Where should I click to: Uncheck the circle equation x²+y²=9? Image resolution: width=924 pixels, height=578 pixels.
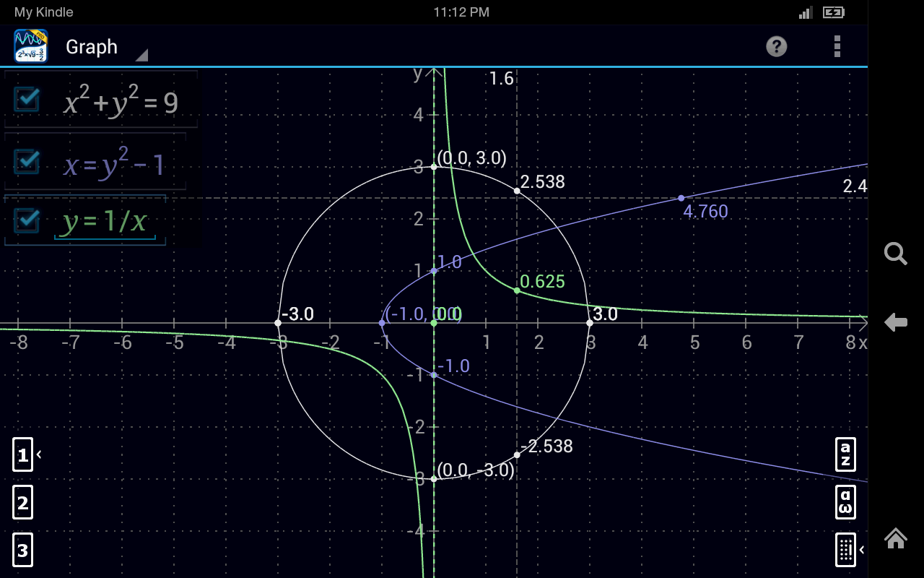coord(26,99)
